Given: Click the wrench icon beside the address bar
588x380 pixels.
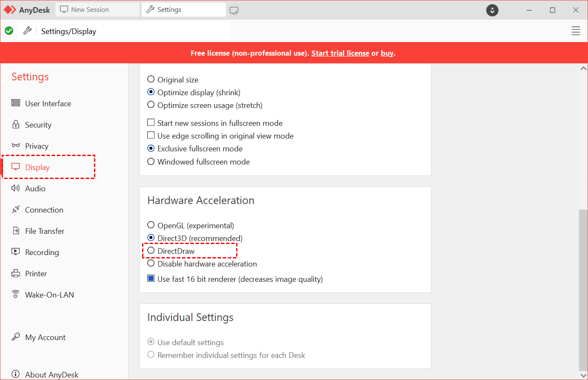Looking at the screenshot, I should 27,31.
